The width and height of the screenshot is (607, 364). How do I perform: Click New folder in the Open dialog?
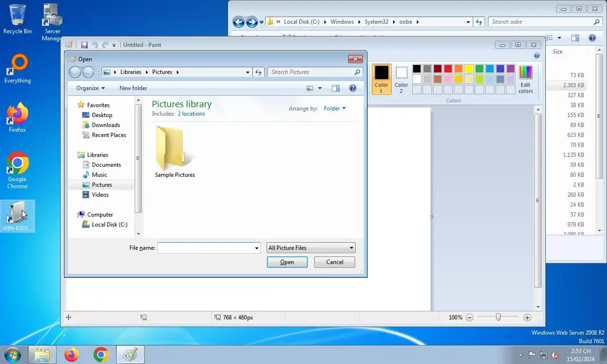coord(133,88)
